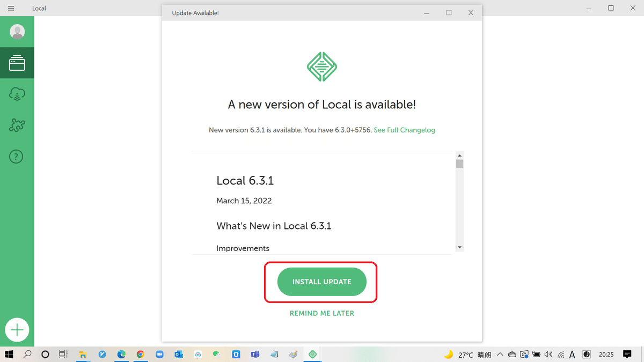Image resolution: width=644 pixels, height=362 pixels.
Task: Select the "March 15, 2022" date text
Action: [244, 201]
